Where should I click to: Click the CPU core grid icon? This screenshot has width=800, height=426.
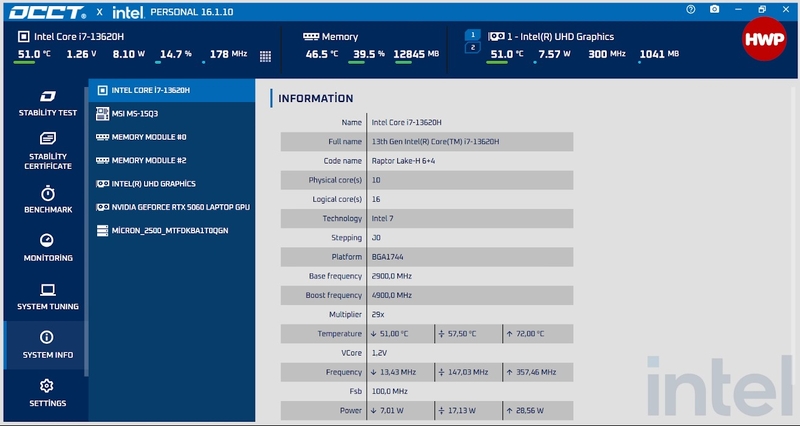pos(265,56)
